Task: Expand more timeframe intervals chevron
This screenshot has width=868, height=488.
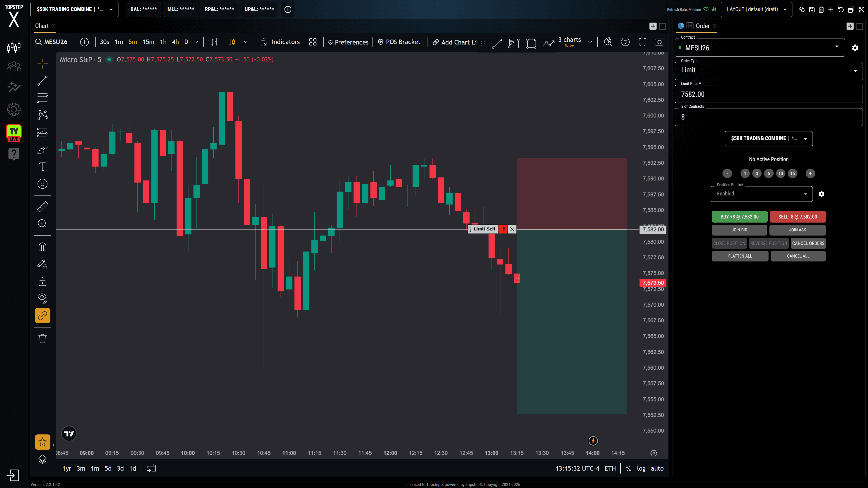Action: click(196, 42)
